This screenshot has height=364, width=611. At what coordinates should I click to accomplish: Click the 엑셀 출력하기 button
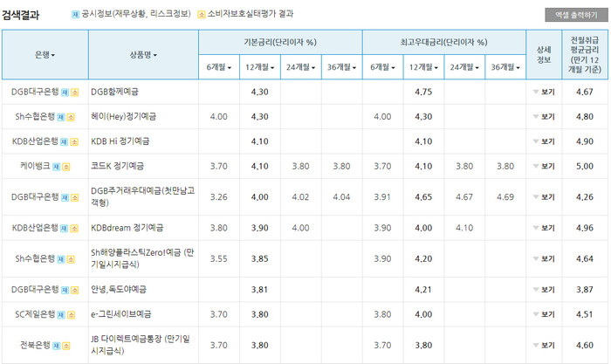pos(576,15)
